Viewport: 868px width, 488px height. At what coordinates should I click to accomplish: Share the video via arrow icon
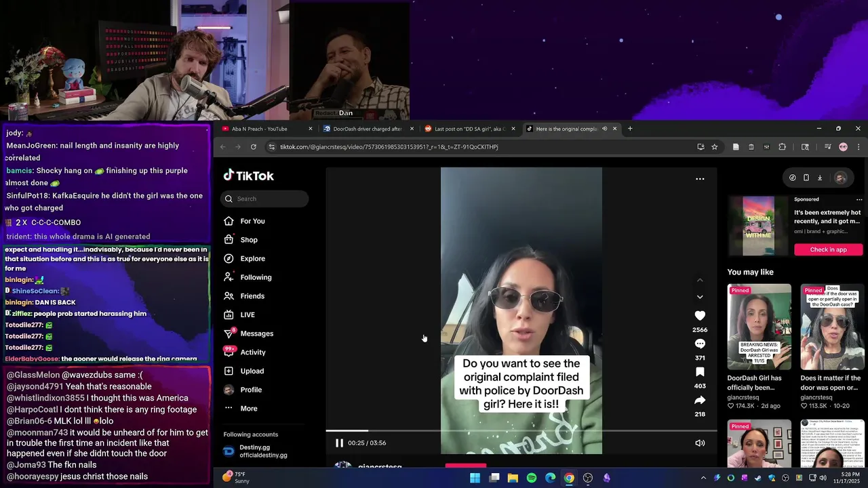tap(700, 400)
